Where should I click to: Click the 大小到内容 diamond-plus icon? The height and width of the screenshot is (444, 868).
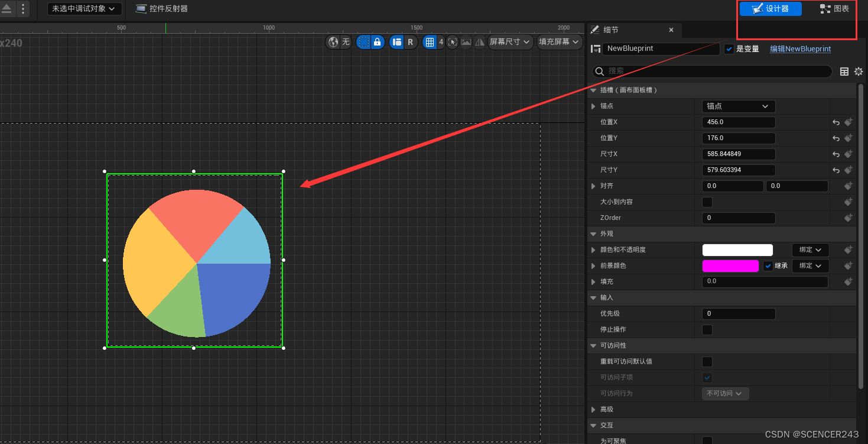[849, 202]
